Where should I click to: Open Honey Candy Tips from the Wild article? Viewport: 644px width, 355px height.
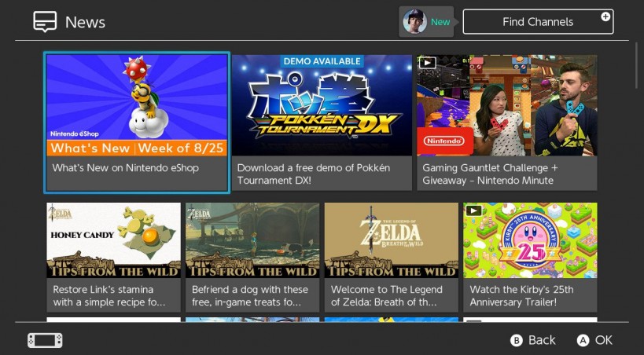pos(113,258)
